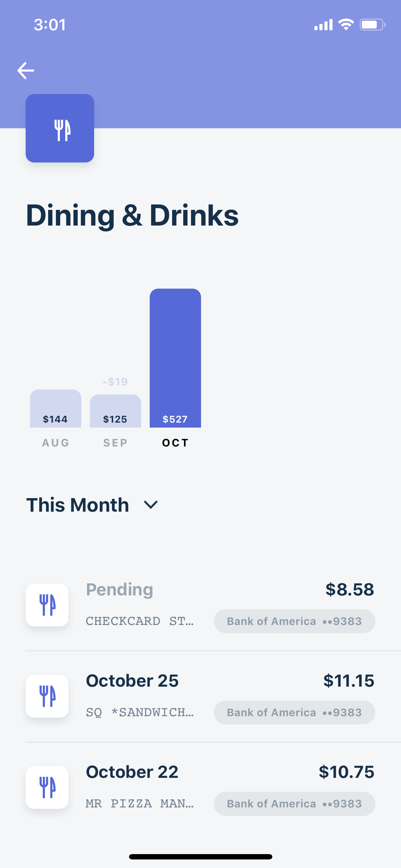
Task: Select the August $144 bar
Action: tap(56, 408)
